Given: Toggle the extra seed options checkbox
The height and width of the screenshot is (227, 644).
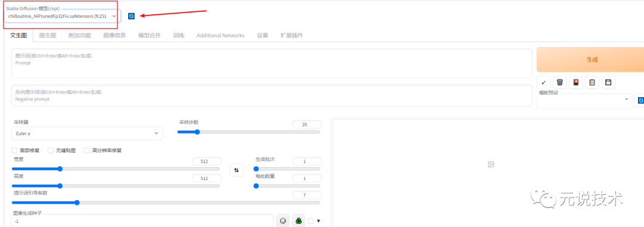Looking at the screenshot, I should [311, 221].
